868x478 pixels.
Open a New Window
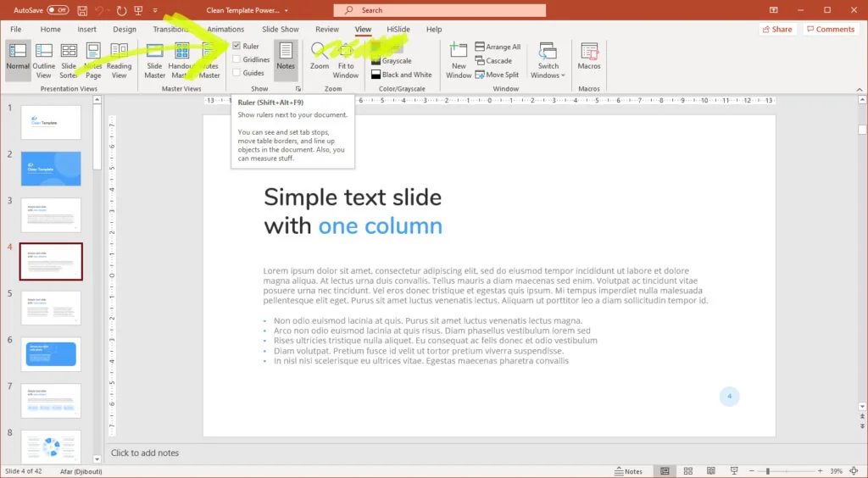(x=459, y=60)
